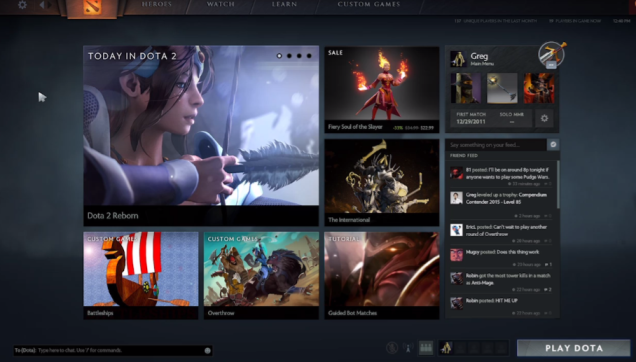Open the compendium sword badge near Greg's profile
This screenshot has height=362, width=636.
[552, 54]
